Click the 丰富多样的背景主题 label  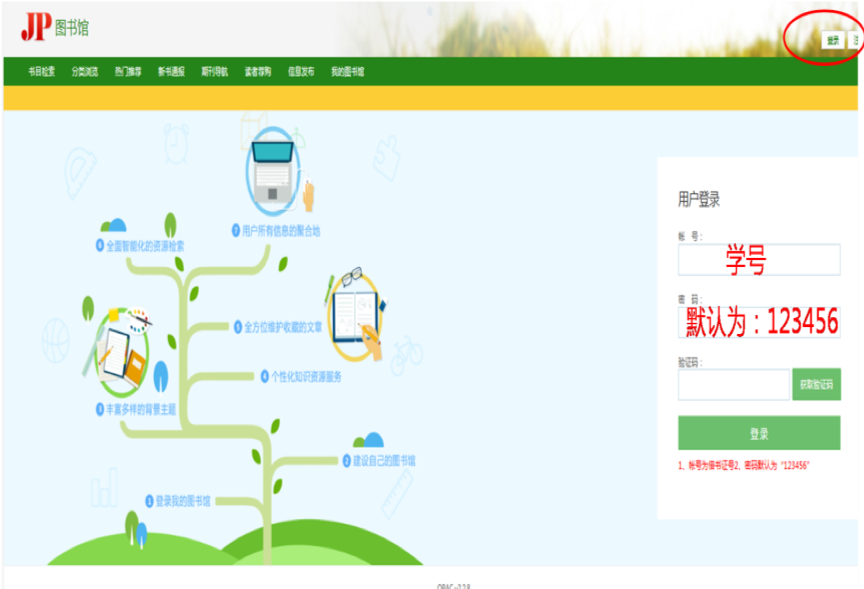click(136, 409)
